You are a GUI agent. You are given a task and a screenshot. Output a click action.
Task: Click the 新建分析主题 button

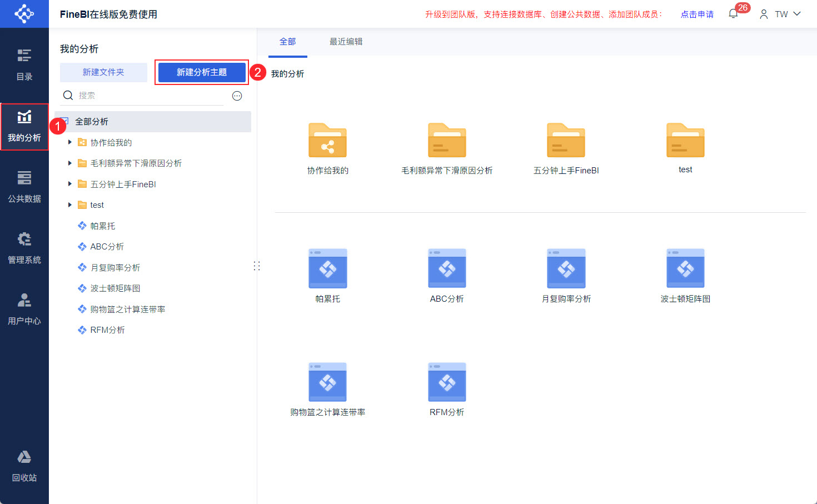tap(202, 72)
